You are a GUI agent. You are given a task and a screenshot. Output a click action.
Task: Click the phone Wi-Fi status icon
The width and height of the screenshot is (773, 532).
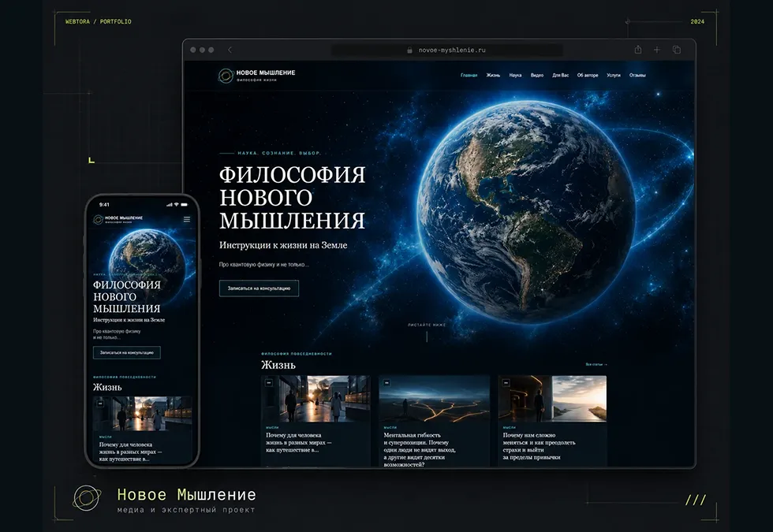click(177, 204)
